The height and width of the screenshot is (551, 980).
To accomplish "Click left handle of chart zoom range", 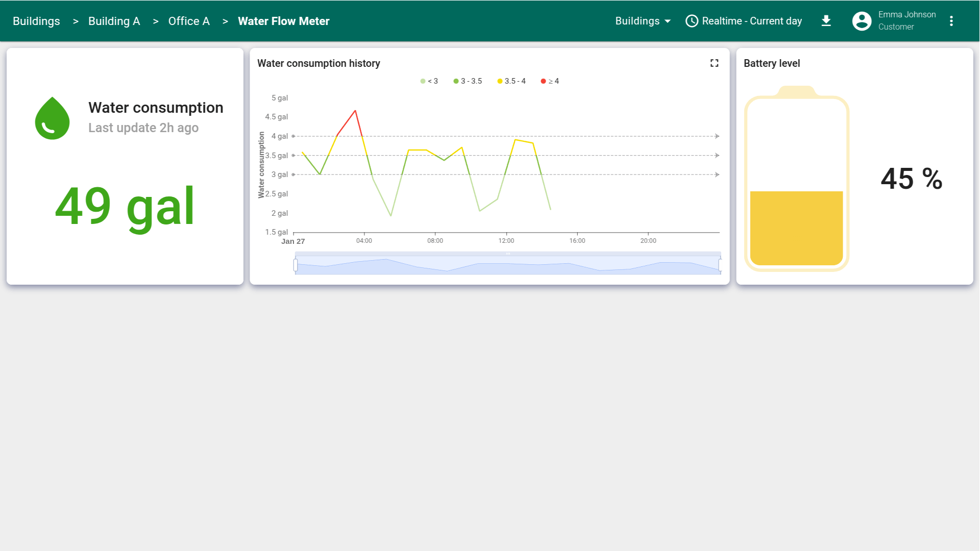I will pyautogui.click(x=296, y=265).
